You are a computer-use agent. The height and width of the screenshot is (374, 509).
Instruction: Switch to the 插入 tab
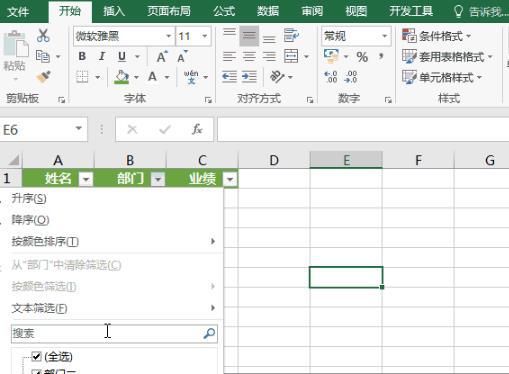(114, 11)
